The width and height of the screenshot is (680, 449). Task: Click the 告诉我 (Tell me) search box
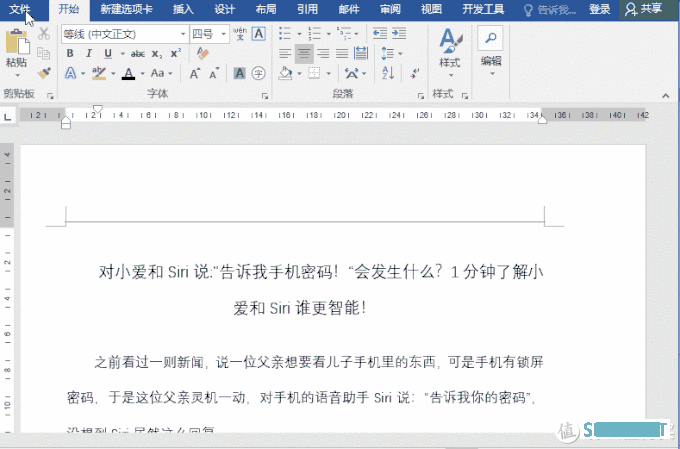pyautogui.click(x=549, y=10)
